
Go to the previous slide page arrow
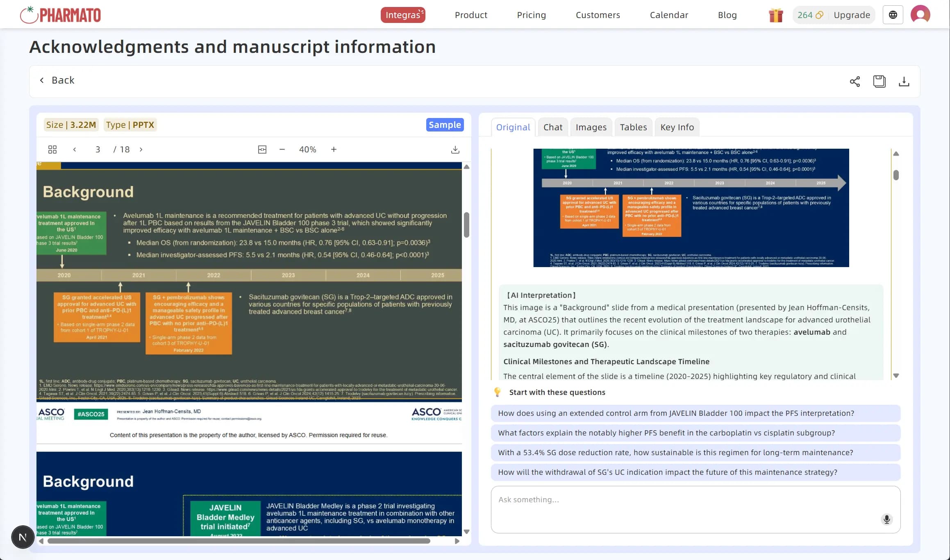pos(75,150)
